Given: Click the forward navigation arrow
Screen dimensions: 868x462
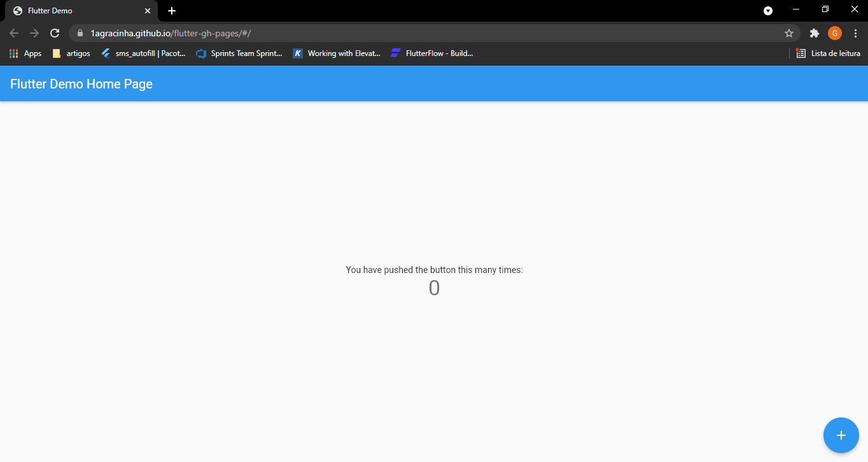Looking at the screenshot, I should pos(34,32).
